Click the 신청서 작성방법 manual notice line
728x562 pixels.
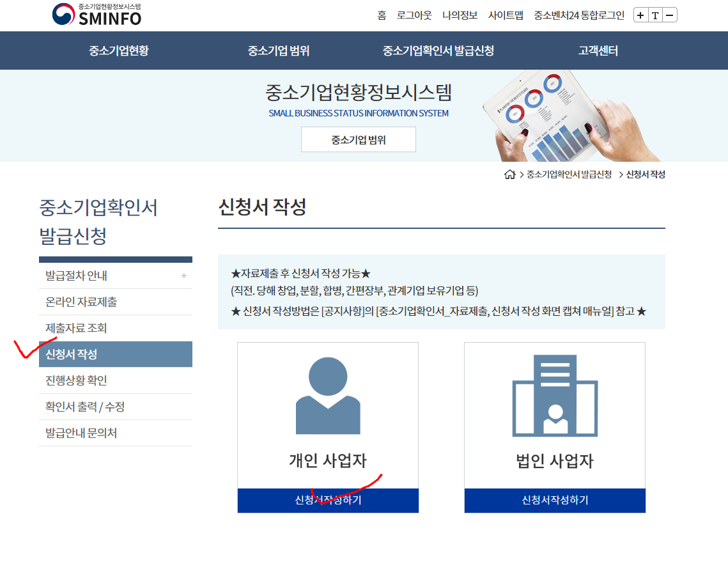point(438,311)
